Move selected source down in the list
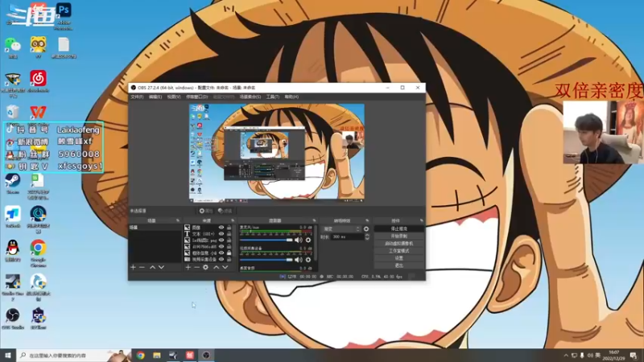The height and width of the screenshot is (362, 644). 225,267
